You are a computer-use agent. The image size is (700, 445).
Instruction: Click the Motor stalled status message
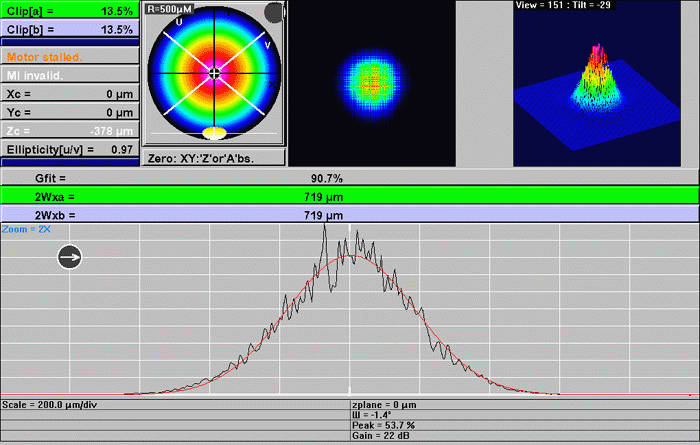[69, 56]
